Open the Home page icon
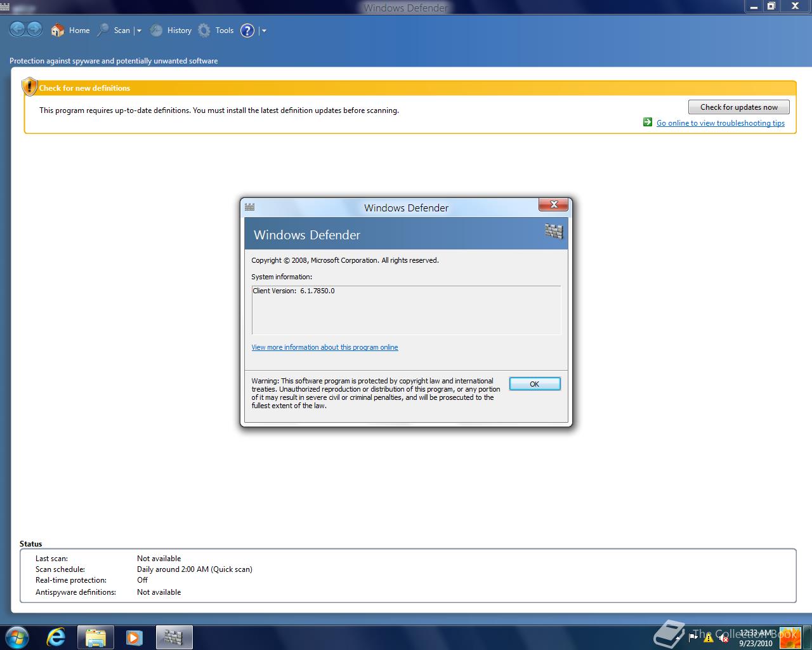Viewport: 812px width, 650px height. [x=58, y=30]
